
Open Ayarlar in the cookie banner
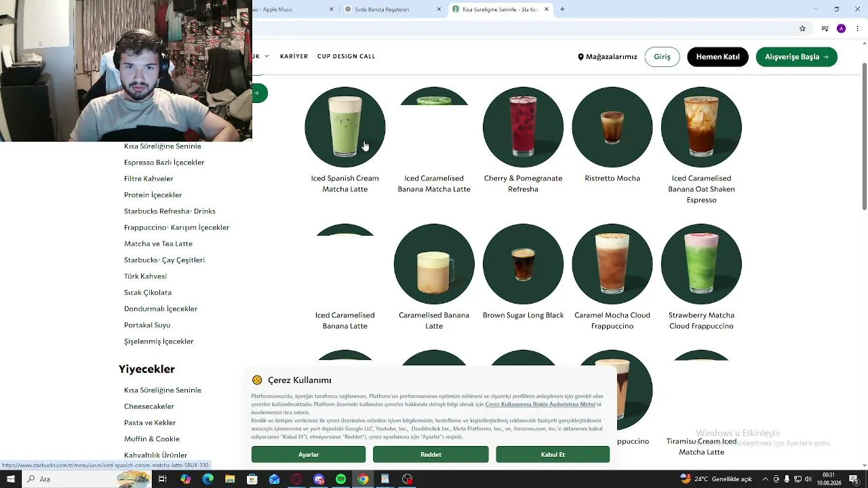point(309,455)
